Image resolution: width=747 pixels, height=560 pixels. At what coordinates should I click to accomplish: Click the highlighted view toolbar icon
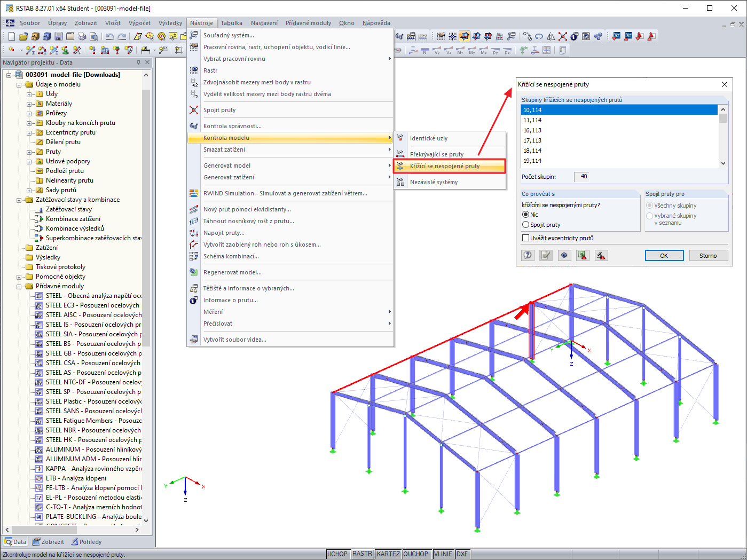click(464, 36)
